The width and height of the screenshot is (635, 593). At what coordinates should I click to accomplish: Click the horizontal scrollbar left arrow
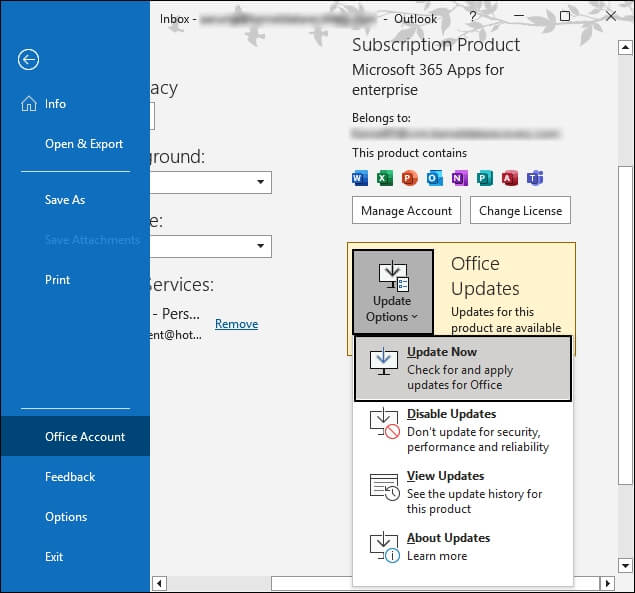pyautogui.click(x=159, y=583)
